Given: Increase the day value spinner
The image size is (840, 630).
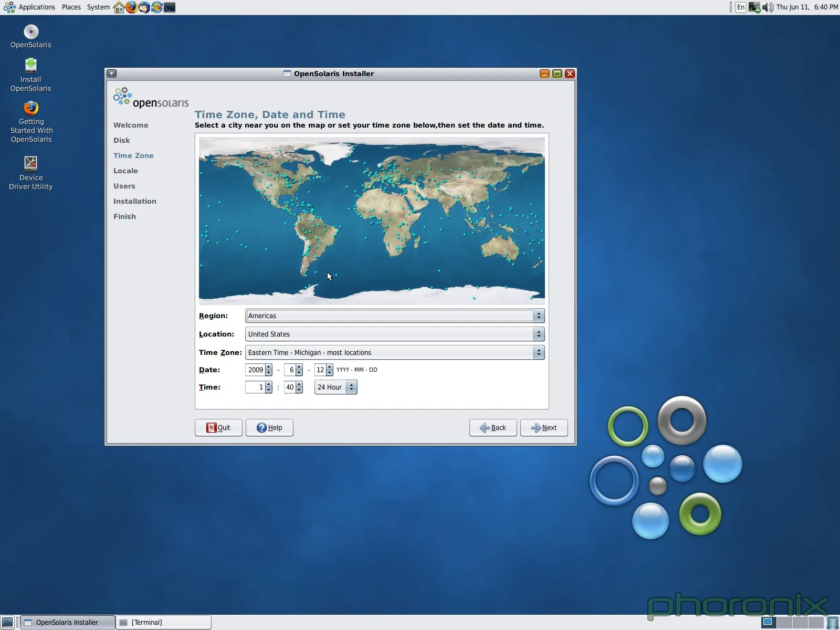Looking at the screenshot, I should click(x=330, y=367).
